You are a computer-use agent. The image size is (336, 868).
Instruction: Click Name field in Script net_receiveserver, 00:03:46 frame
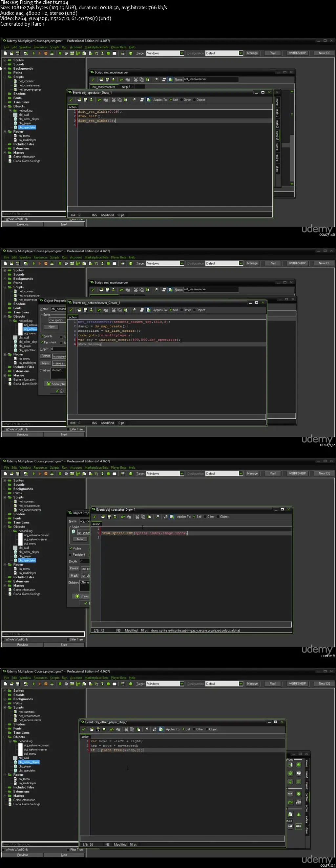click(211, 79)
